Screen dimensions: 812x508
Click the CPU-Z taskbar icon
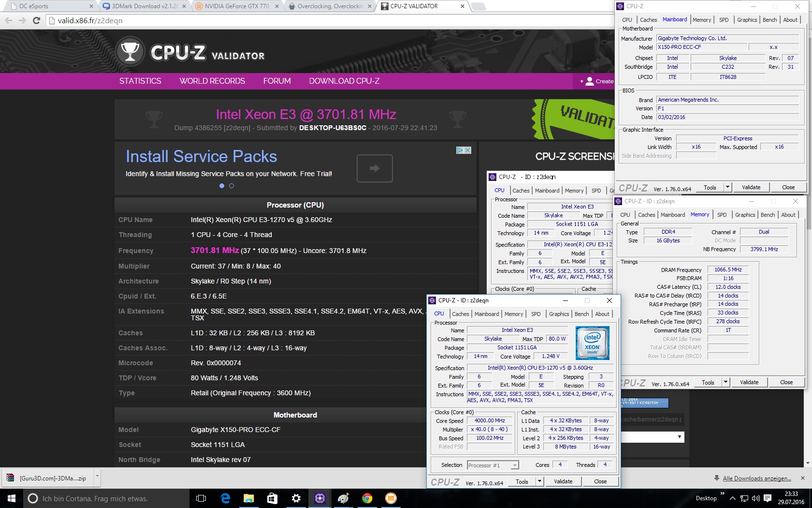[x=319, y=498]
